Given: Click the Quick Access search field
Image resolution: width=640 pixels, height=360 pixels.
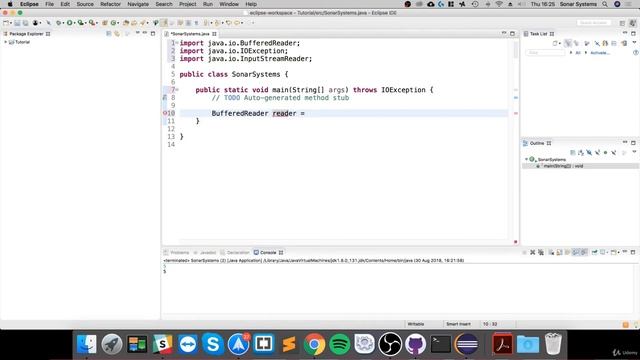Looking at the screenshot, I should 594,23.
